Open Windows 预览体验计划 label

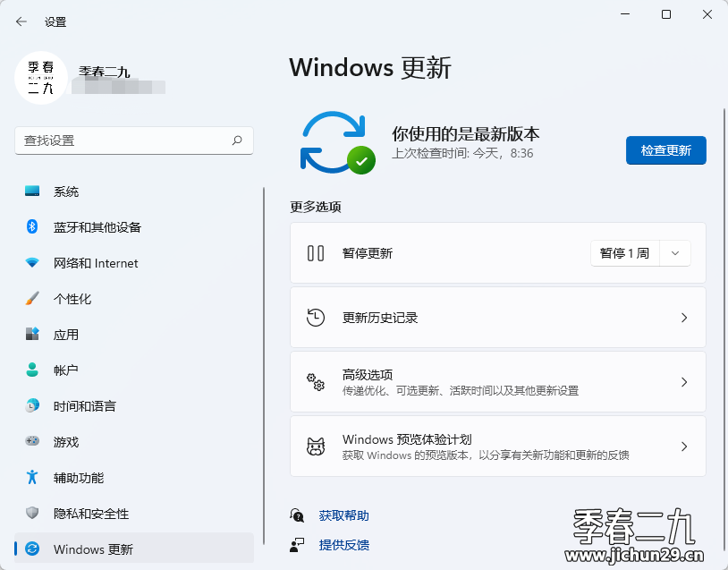407,439
